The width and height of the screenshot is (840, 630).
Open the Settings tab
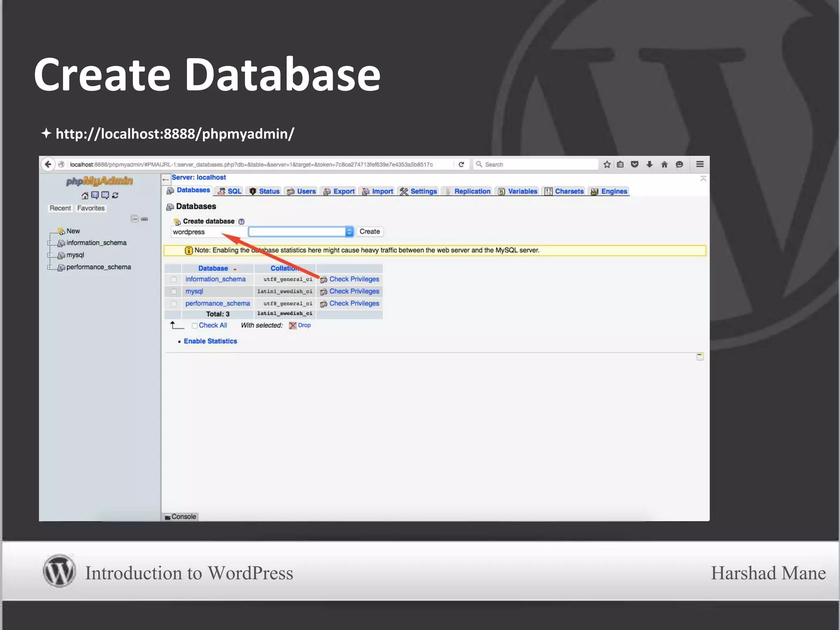tap(419, 191)
